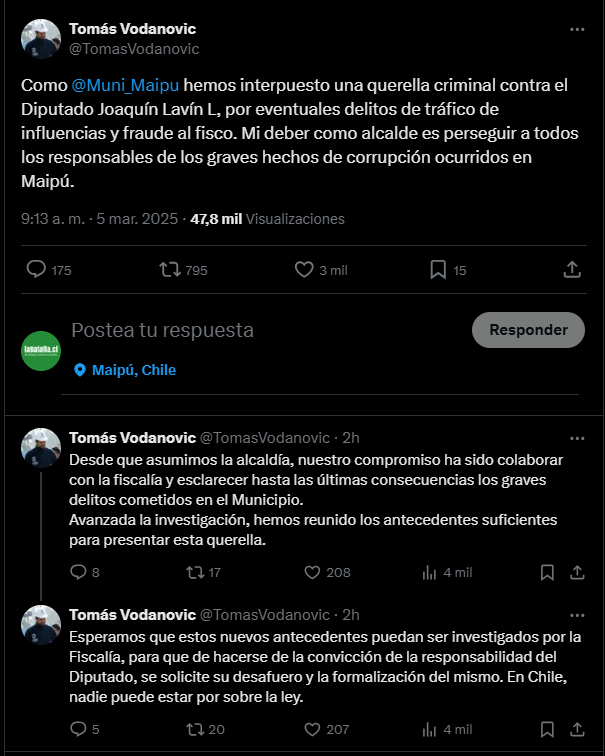The image size is (605, 756).
Task: Bookmark the second reply tweet
Action: coord(547,730)
